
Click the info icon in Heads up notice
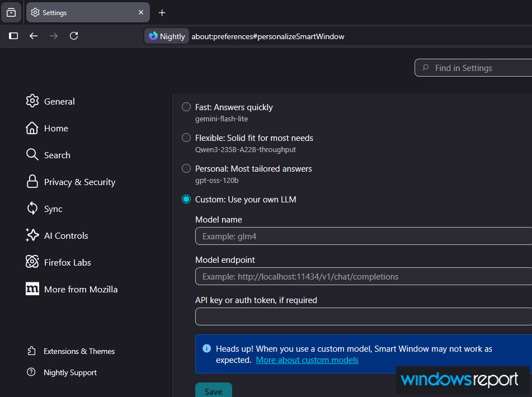[x=206, y=348]
